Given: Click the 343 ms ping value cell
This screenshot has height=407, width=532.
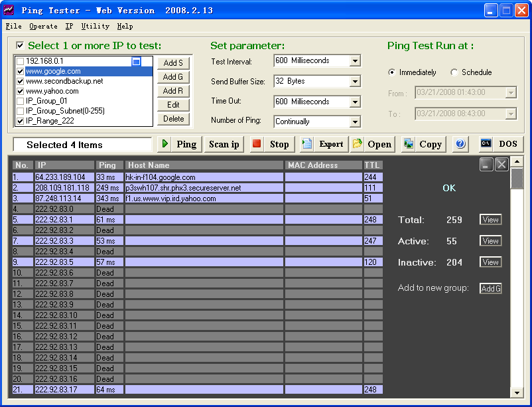Looking at the screenshot, I should point(109,198).
